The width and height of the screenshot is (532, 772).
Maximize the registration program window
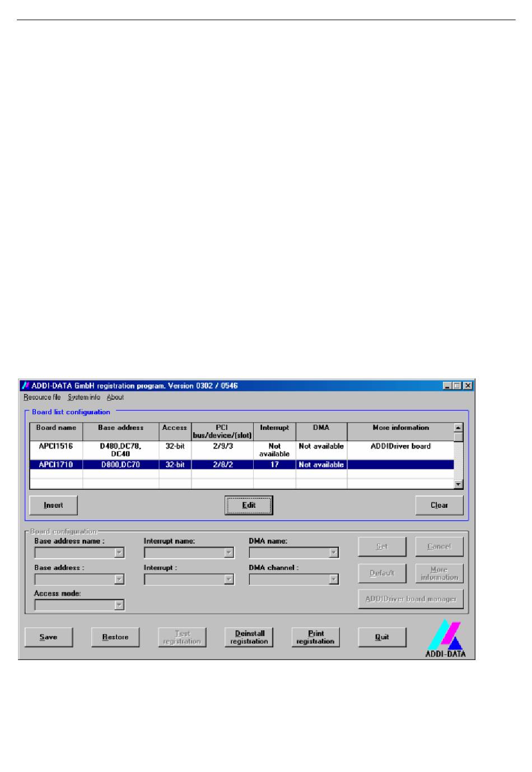click(x=457, y=386)
